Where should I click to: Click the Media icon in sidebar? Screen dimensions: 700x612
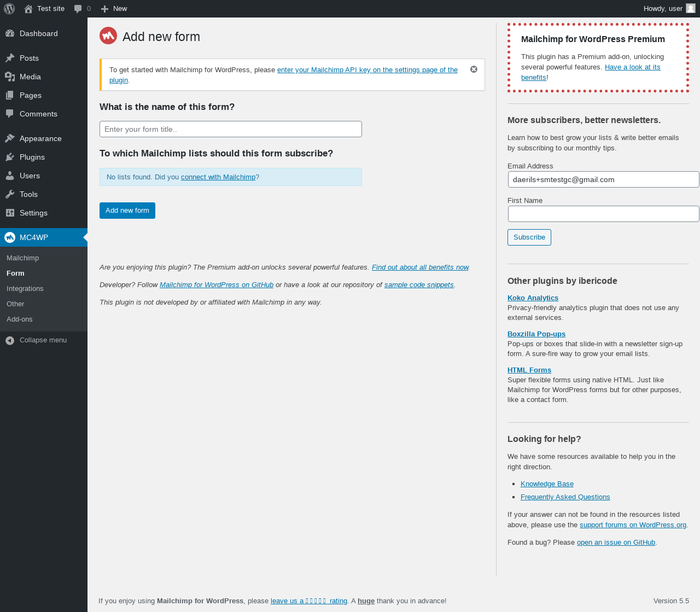[x=10, y=77]
